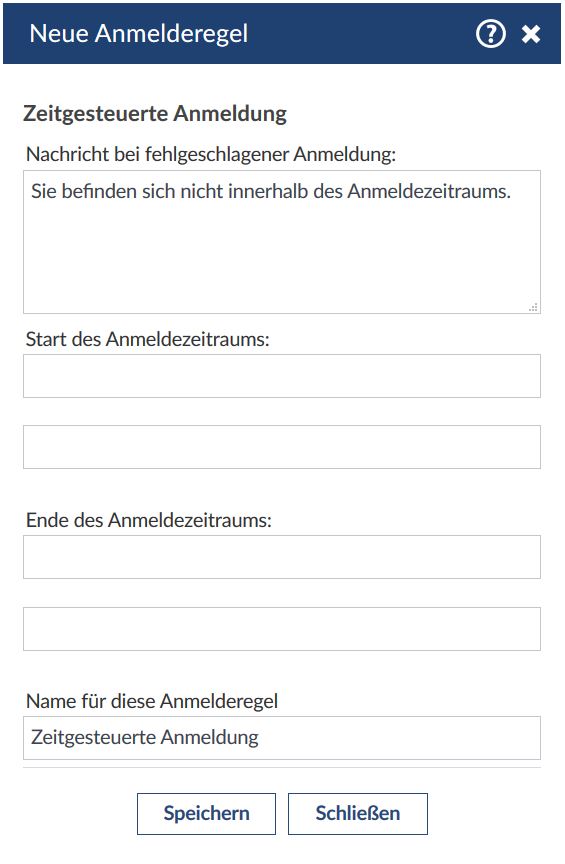Click the Schließen button

[x=358, y=813]
